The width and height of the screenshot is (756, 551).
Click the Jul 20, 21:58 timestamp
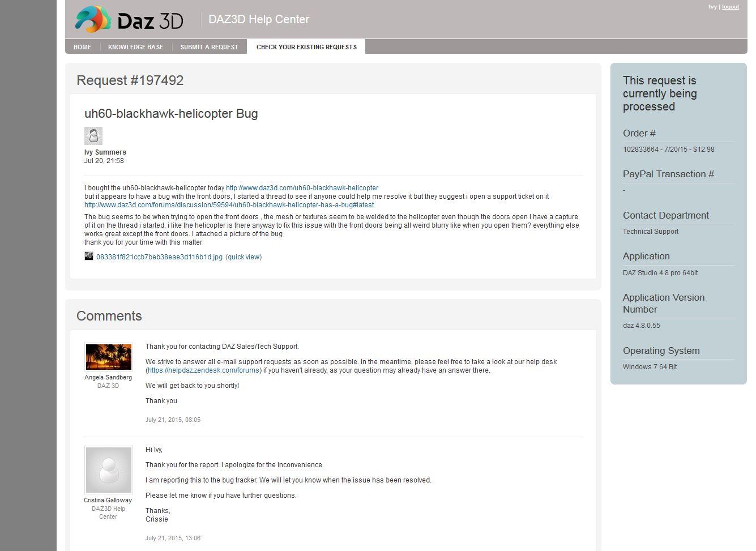tap(104, 161)
